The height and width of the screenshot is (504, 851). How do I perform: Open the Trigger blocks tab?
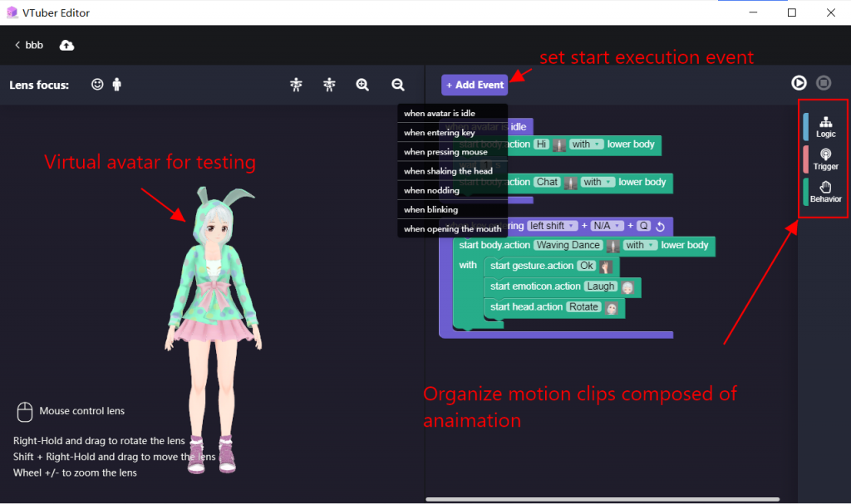(825, 159)
